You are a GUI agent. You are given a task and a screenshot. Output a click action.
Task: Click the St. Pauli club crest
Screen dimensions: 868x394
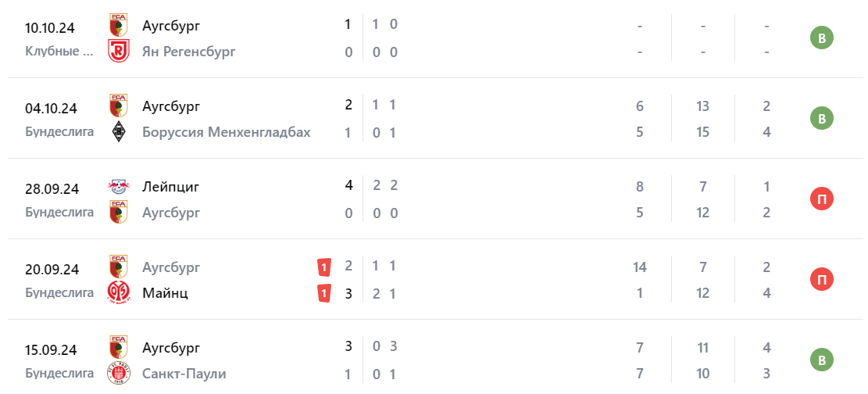point(119,374)
